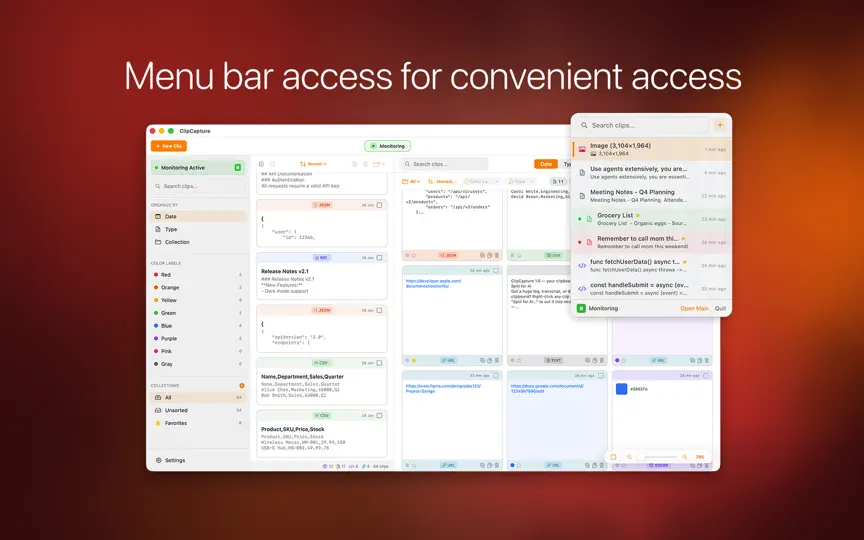Open the Favorites collection
The width and height of the screenshot is (864, 540).
tap(198, 423)
